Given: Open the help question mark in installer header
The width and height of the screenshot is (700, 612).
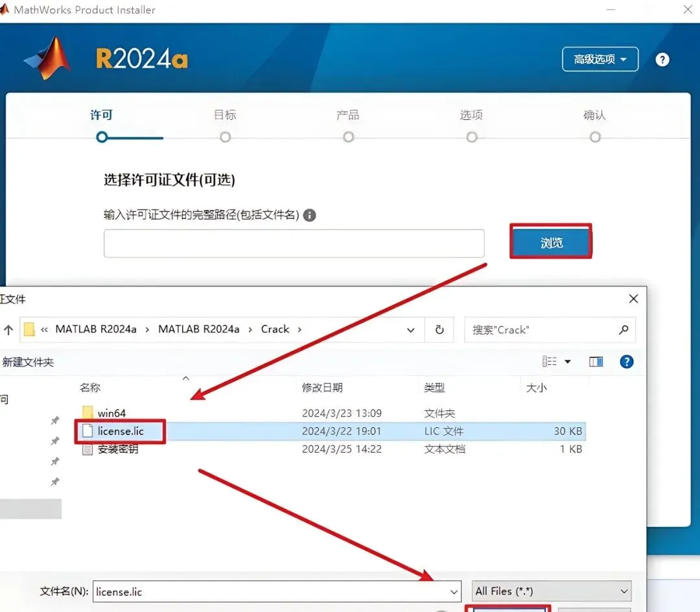Looking at the screenshot, I should pos(662,60).
